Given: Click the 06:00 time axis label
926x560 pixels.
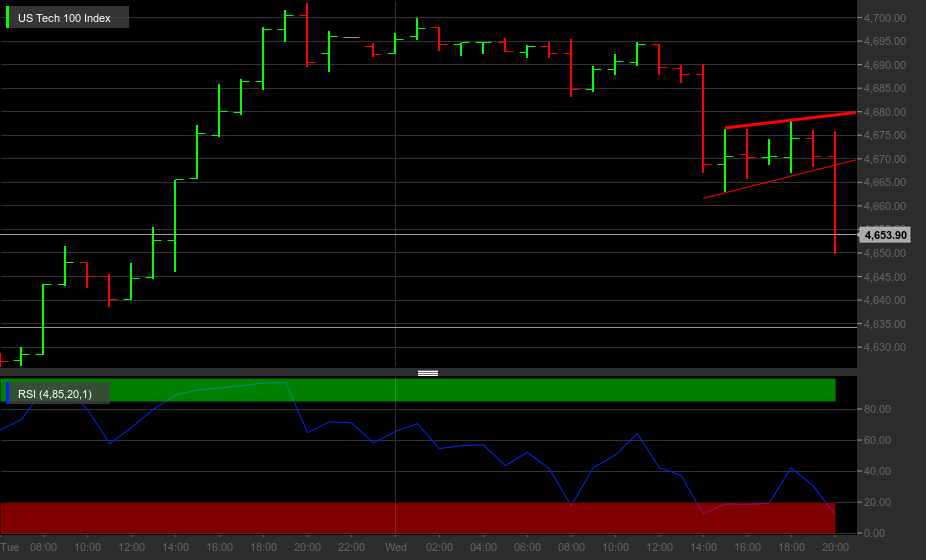Looking at the screenshot, I should pos(527,547).
